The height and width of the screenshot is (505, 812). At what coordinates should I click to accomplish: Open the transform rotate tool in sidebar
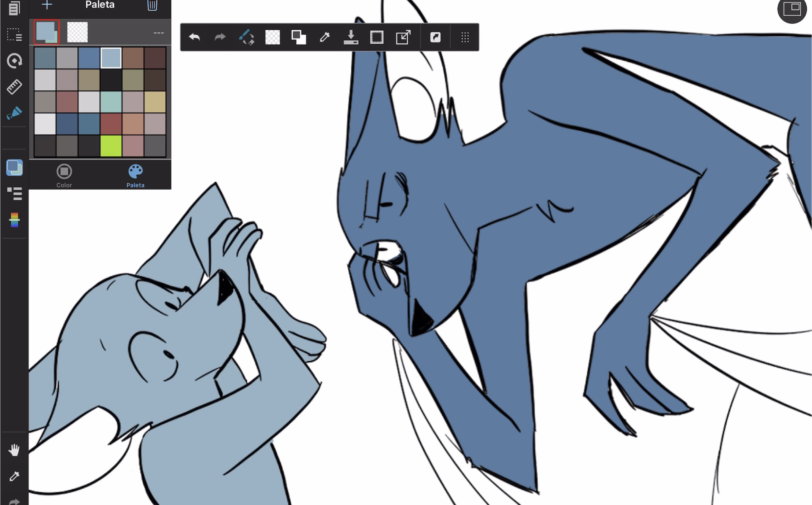click(x=14, y=61)
